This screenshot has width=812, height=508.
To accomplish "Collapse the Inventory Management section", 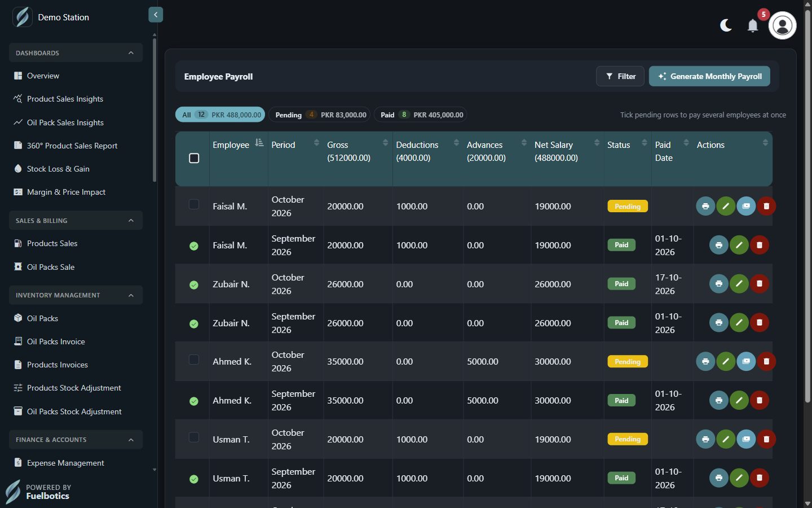I will coord(76,295).
